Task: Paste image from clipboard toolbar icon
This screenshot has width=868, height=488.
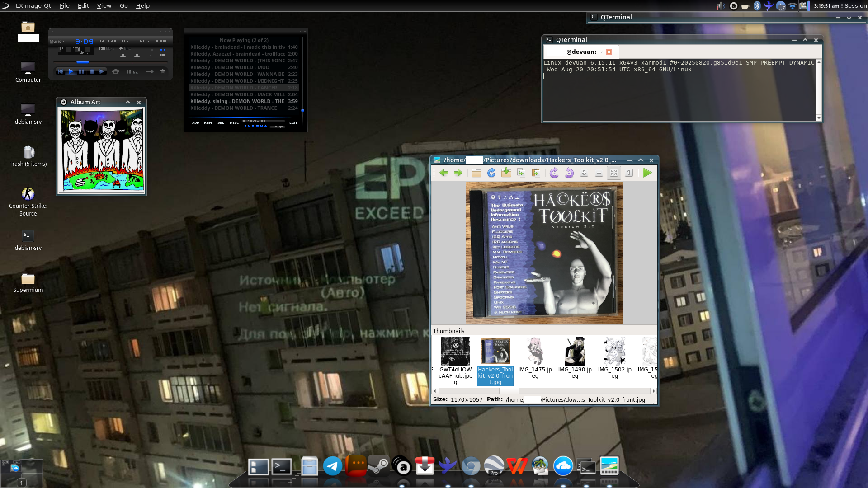Action: point(536,173)
